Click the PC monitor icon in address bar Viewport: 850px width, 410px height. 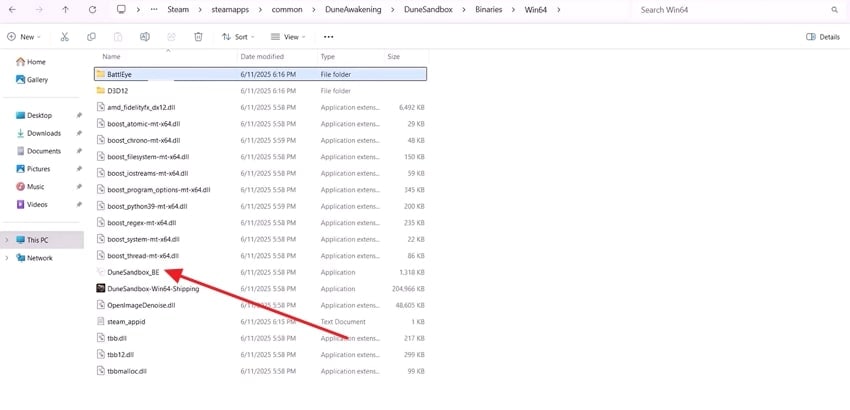[121, 10]
